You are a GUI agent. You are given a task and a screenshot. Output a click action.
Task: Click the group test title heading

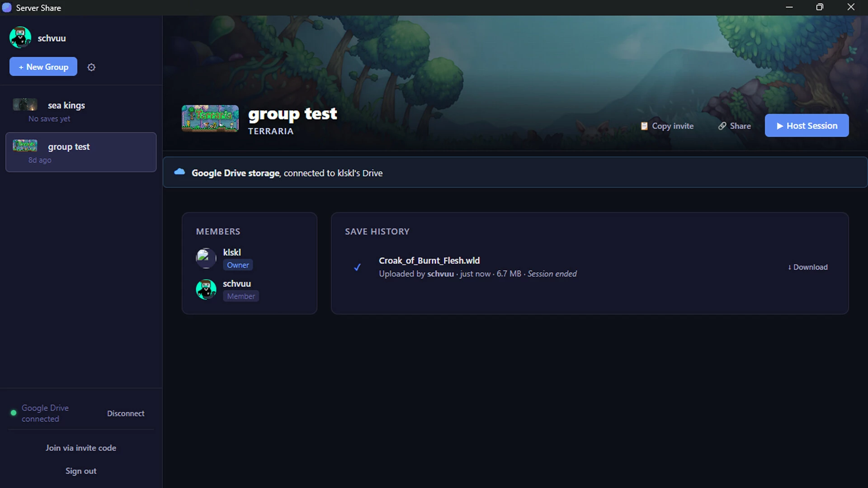(x=292, y=114)
